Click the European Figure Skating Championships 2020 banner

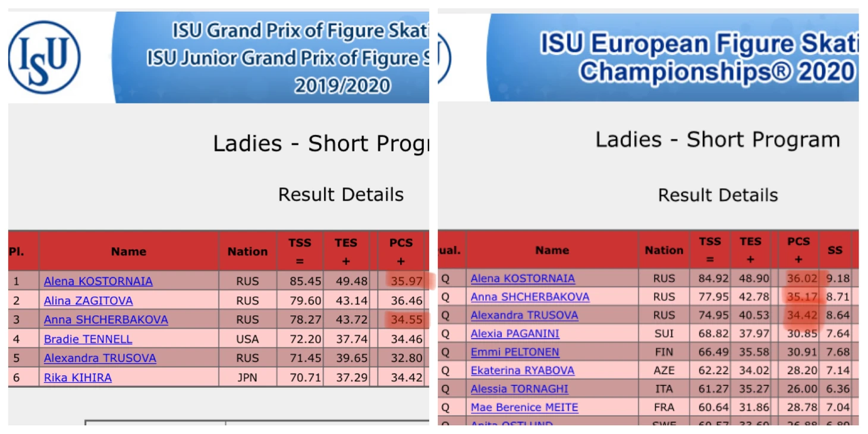click(673, 58)
